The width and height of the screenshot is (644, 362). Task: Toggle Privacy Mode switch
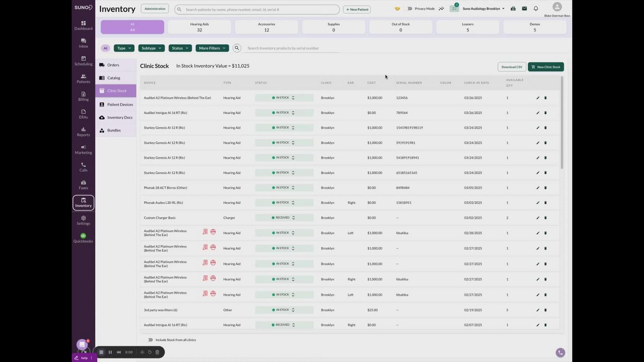pos(410,9)
